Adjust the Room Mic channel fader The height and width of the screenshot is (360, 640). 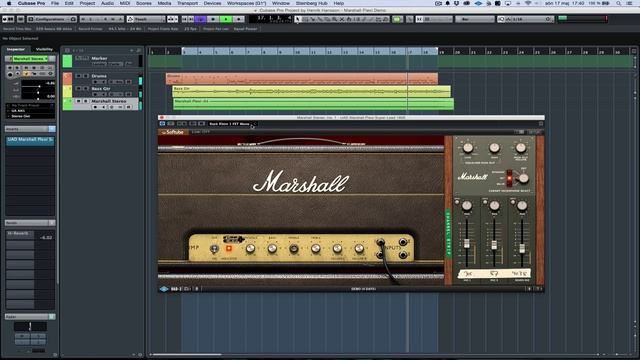point(522,249)
